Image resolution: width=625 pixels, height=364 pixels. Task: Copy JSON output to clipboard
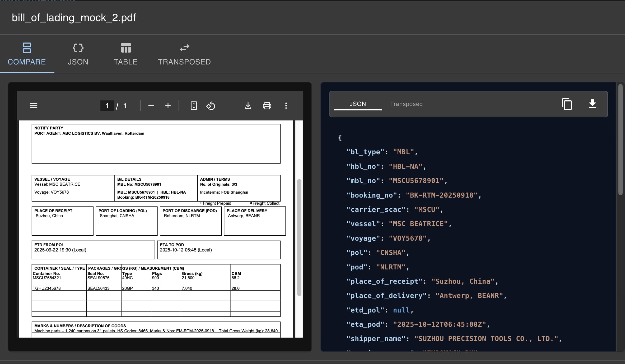click(x=567, y=104)
